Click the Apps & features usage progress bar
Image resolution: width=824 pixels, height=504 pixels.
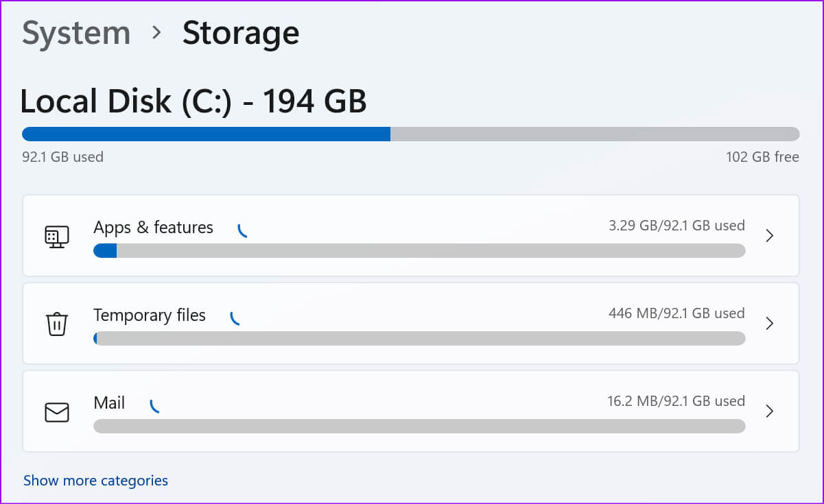(x=419, y=251)
